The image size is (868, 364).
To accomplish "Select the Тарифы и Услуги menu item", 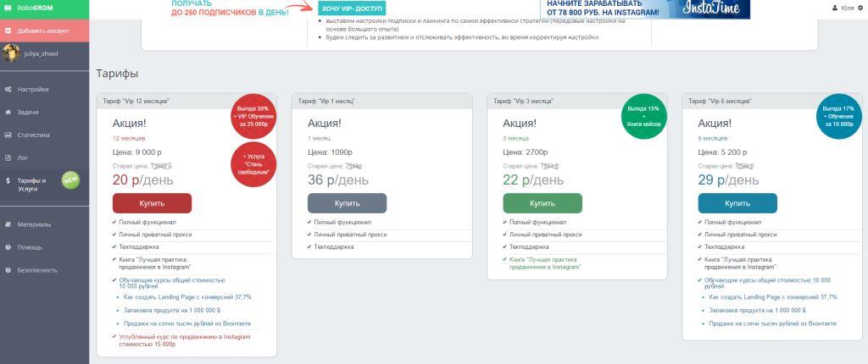I will point(44,185).
